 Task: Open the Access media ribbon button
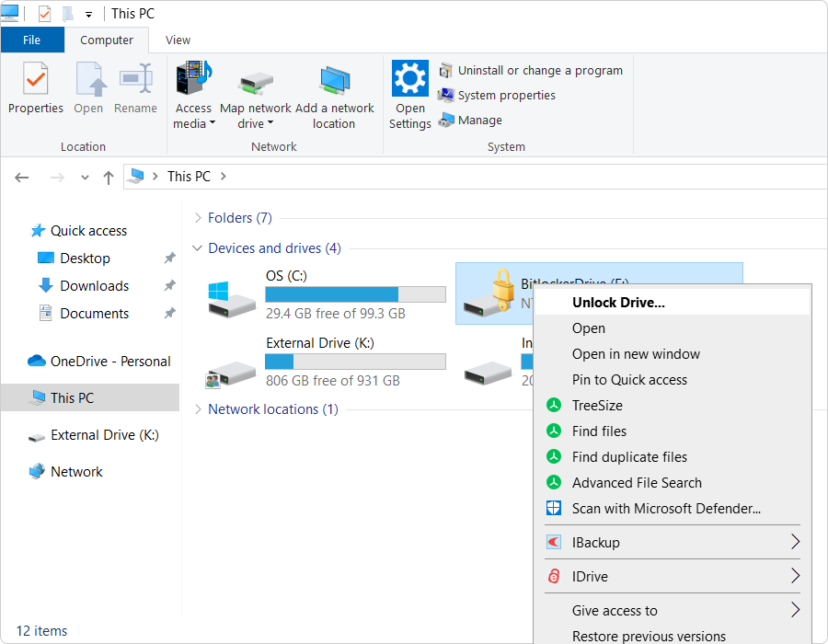[193, 81]
